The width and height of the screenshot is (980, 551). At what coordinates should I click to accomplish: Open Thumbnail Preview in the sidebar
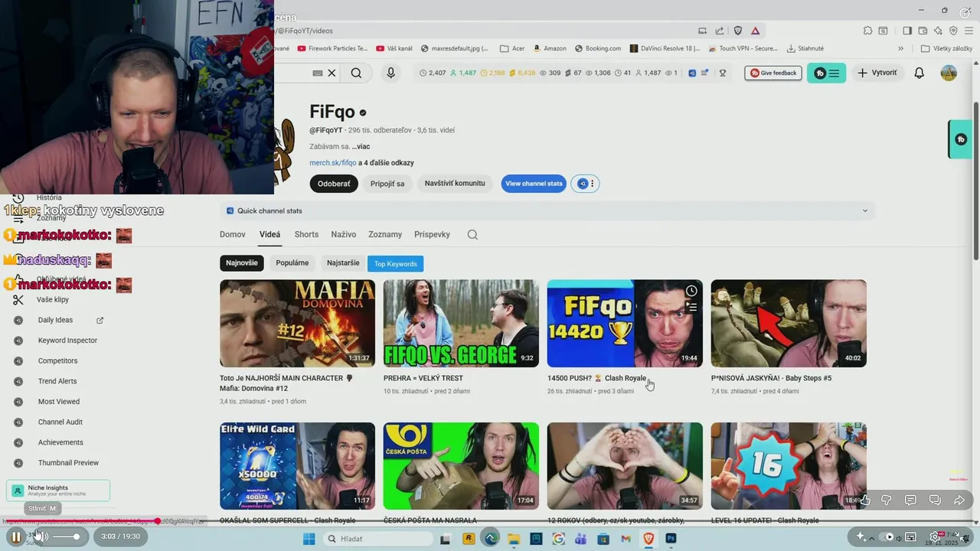68,463
